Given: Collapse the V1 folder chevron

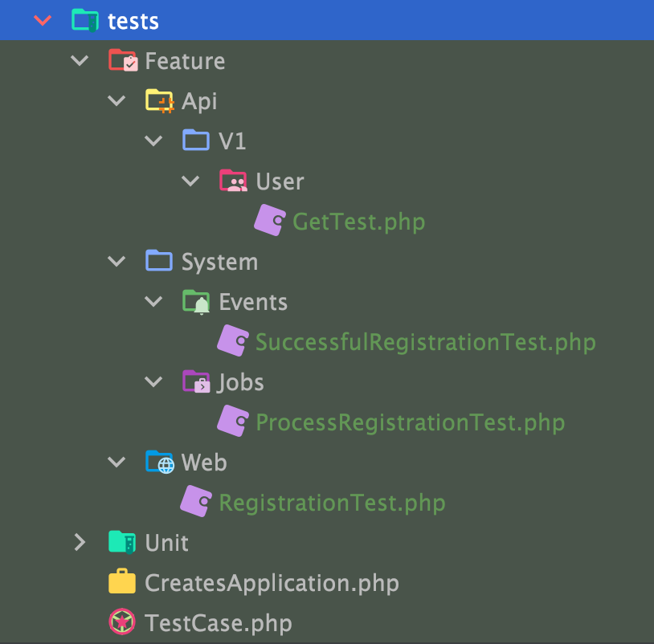Looking at the screenshot, I should click(x=153, y=141).
